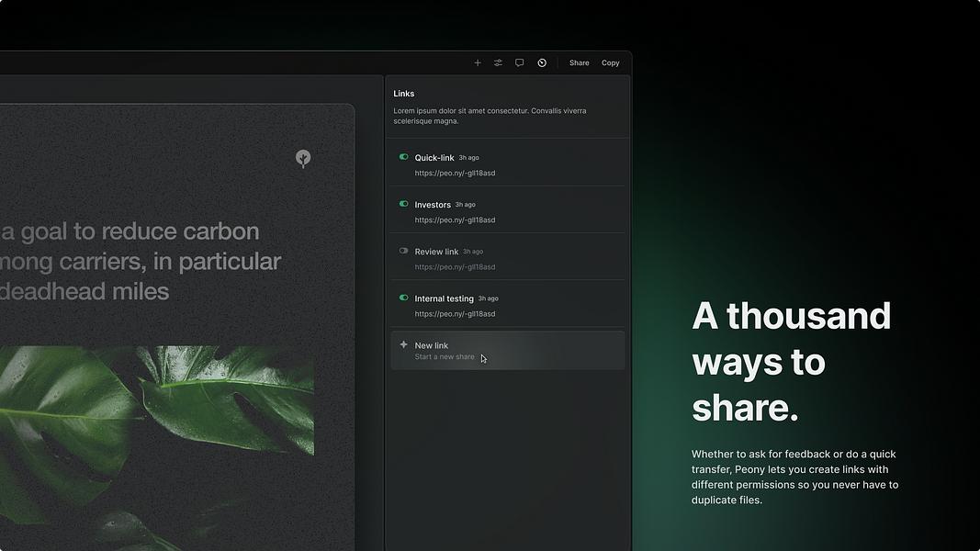Screen dimensions: 980x551
Task: Turn off the Investors link toggle
Action: point(404,204)
